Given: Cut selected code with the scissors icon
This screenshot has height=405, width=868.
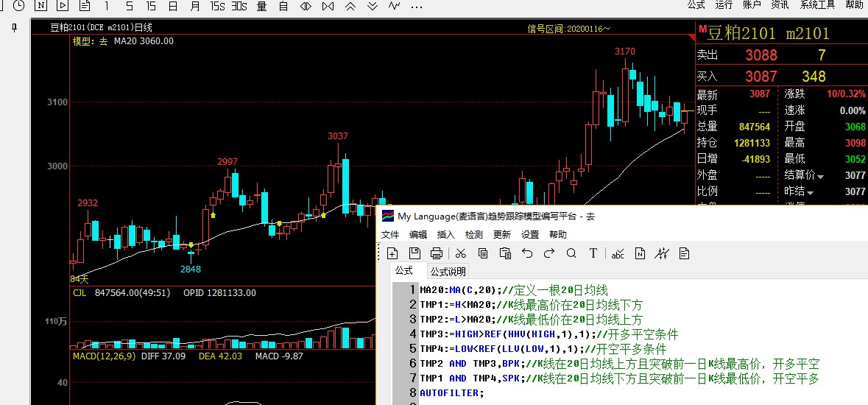Looking at the screenshot, I should pos(461,253).
